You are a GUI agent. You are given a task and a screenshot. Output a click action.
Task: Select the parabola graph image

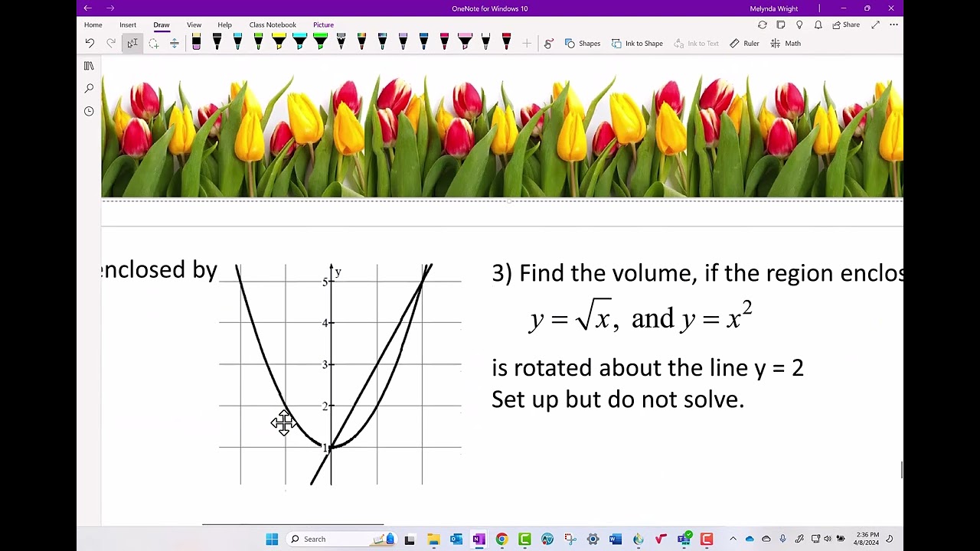pos(340,374)
